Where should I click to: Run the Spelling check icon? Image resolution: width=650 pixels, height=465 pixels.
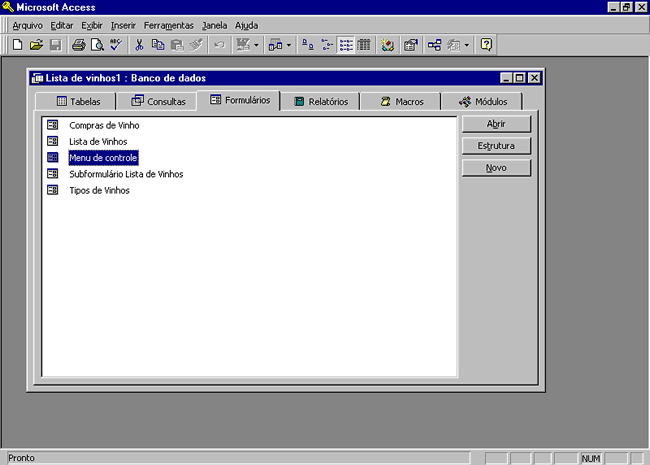click(x=116, y=45)
